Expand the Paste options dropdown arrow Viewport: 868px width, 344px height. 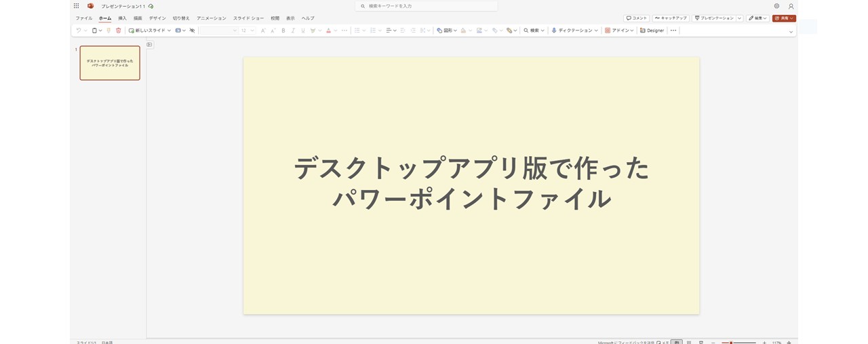(100, 31)
